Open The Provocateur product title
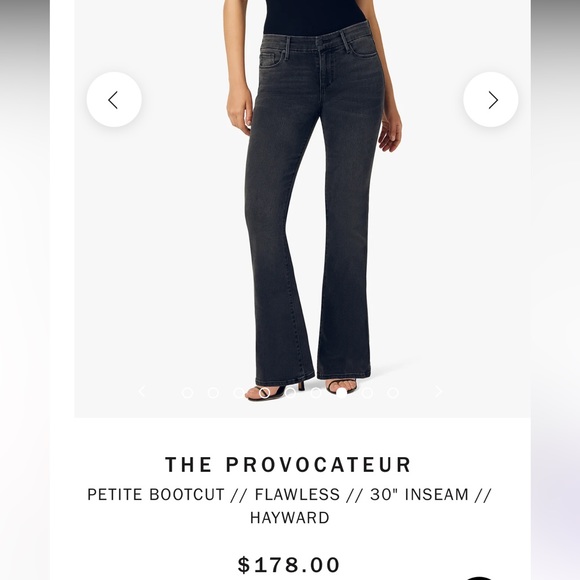This screenshot has height=580, width=580. pyautogui.click(x=289, y=465)
